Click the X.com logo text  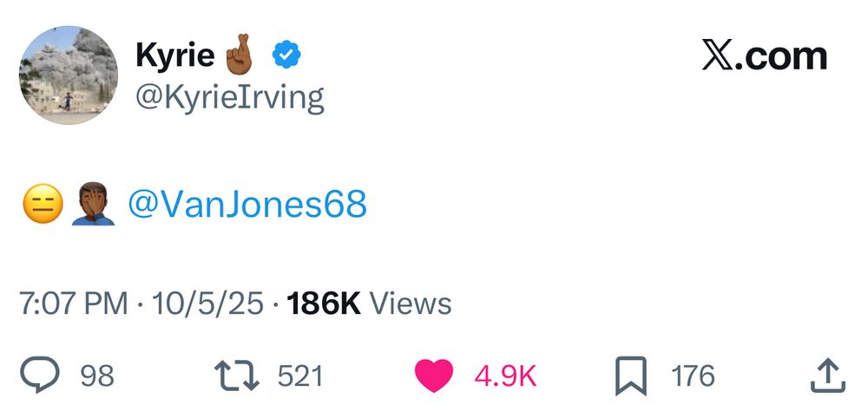click(764, 56)
